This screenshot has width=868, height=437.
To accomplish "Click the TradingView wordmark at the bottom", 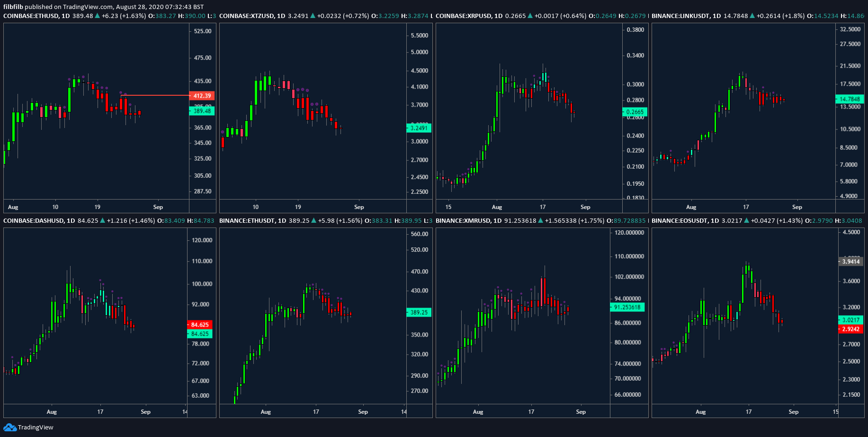I will click(x=36, y=428).
